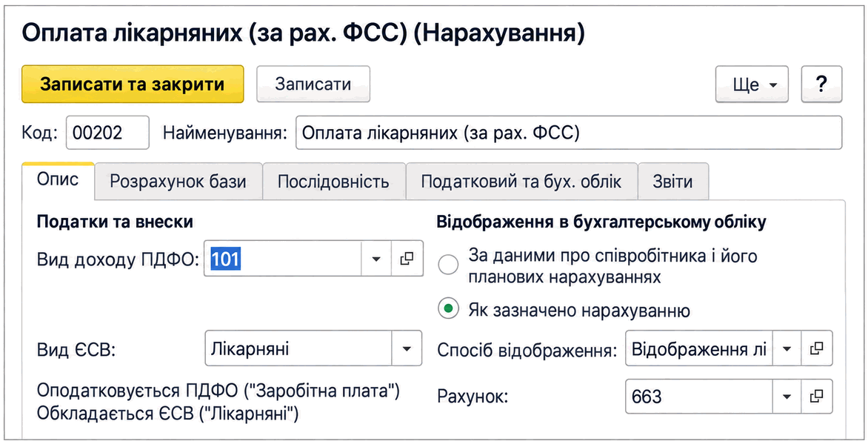The width and height of the screenshot is (868, 447).
Task: Click the text "Обкладається ЄСВ ("Лікарняні")"
Action: [x=167, y=414]
